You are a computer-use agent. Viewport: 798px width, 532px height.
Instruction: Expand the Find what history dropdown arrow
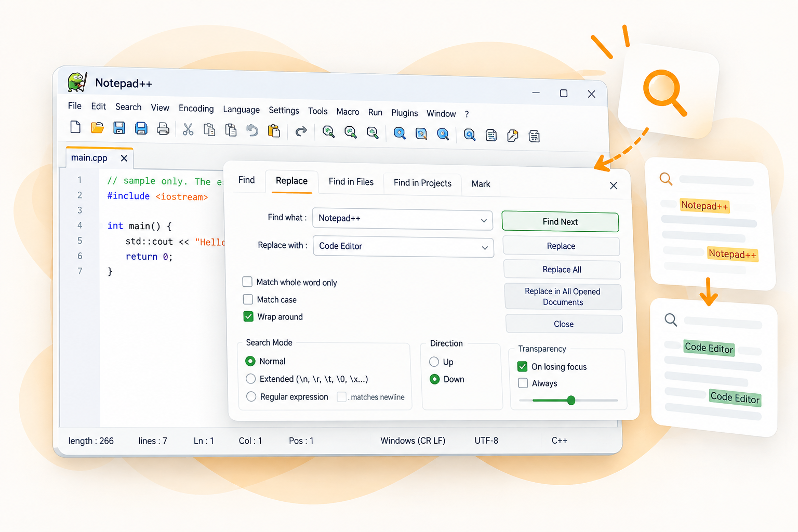click(x=484, y=221)
